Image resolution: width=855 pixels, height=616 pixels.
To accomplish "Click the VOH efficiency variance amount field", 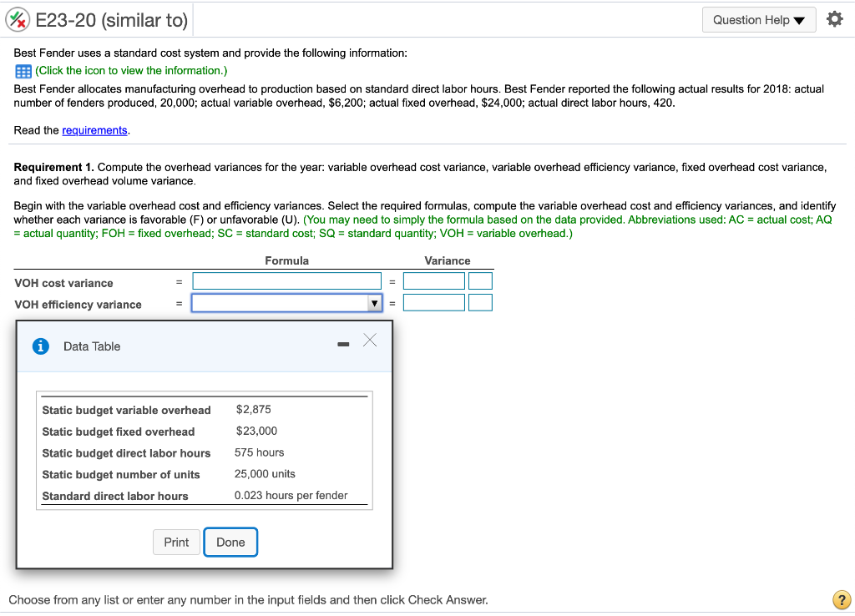I will (x=434, y=302).
